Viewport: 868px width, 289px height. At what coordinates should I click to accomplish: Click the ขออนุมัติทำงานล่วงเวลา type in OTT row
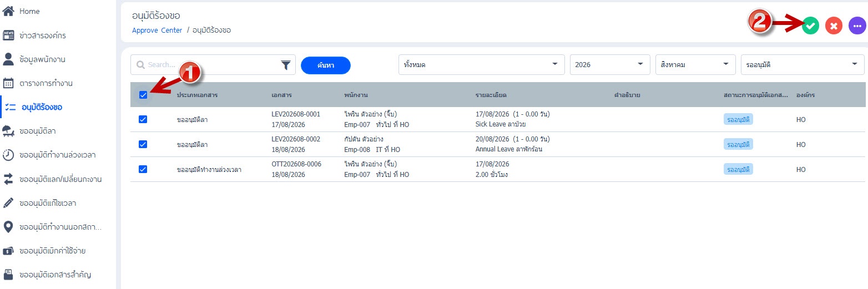point(209,169)
